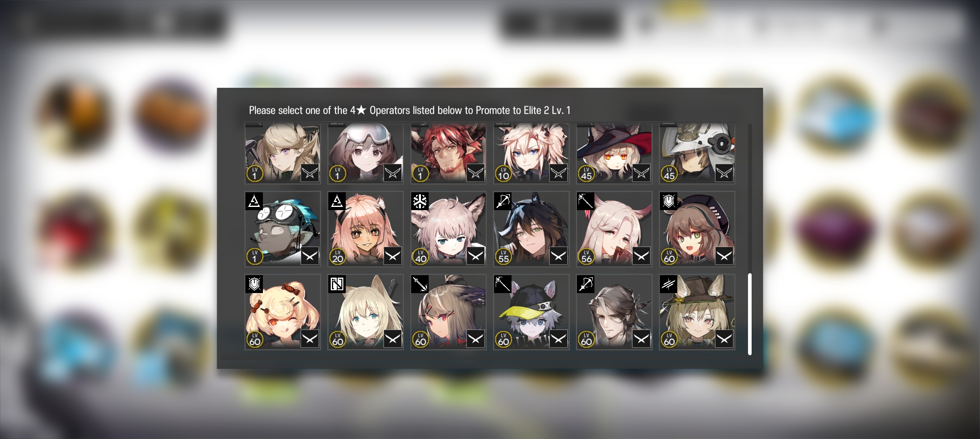
Task: Click the elite badge on witch-hat Lv 45 operator
Action: tap(641, 173)
